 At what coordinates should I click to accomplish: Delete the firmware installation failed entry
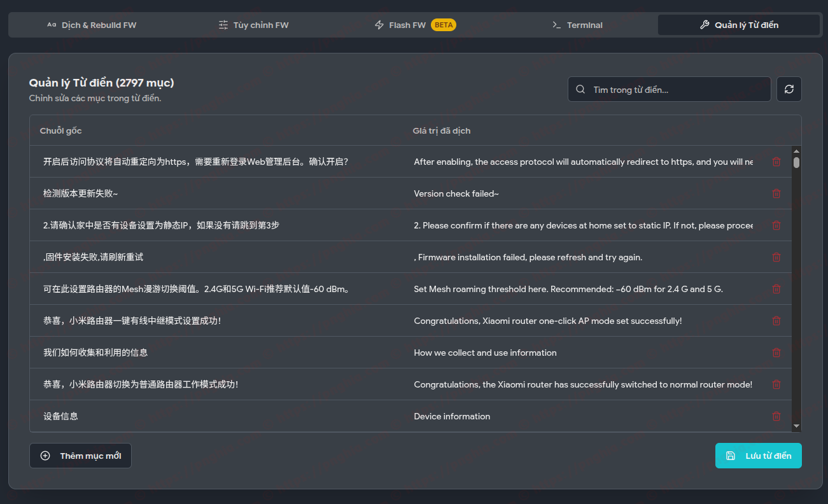click(x=776, y=257)
